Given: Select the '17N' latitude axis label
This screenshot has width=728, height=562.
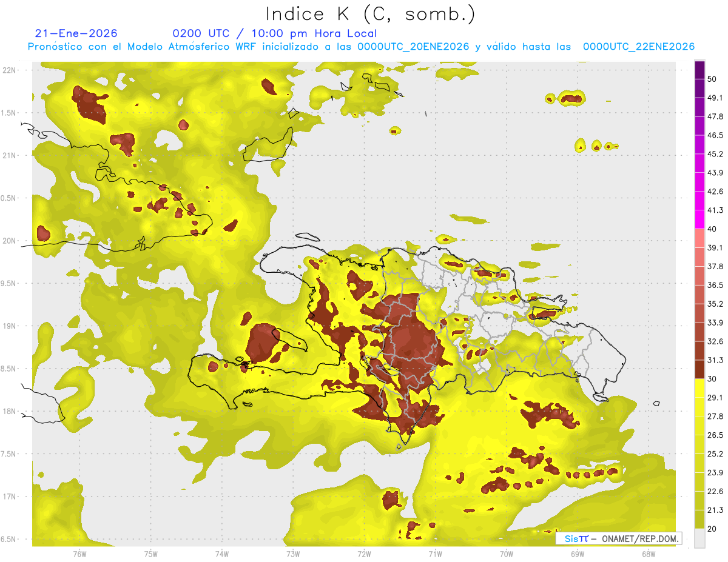Looking at the screenshot, I should (9, 497).
